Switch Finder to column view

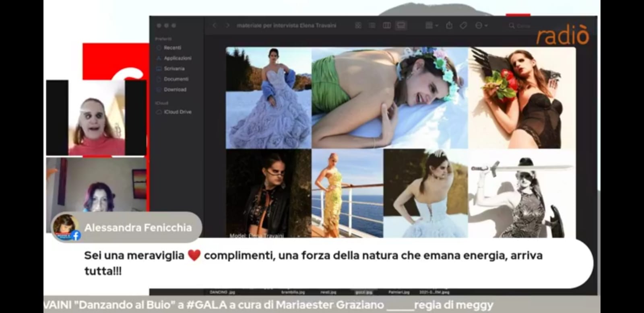[x=387, y=25]
